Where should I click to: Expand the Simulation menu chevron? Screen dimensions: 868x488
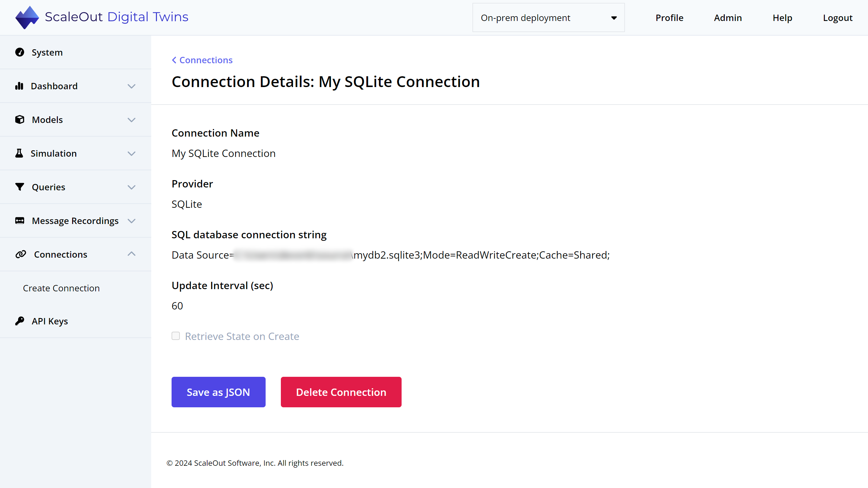(x=132, y=154)
